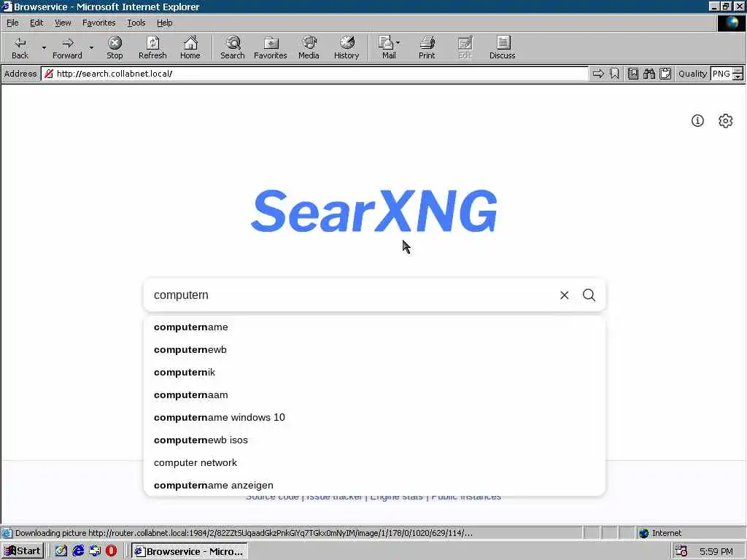The image size is (747, 560).
Task: Select suggestion computernewb
Action: pos(374,349)
